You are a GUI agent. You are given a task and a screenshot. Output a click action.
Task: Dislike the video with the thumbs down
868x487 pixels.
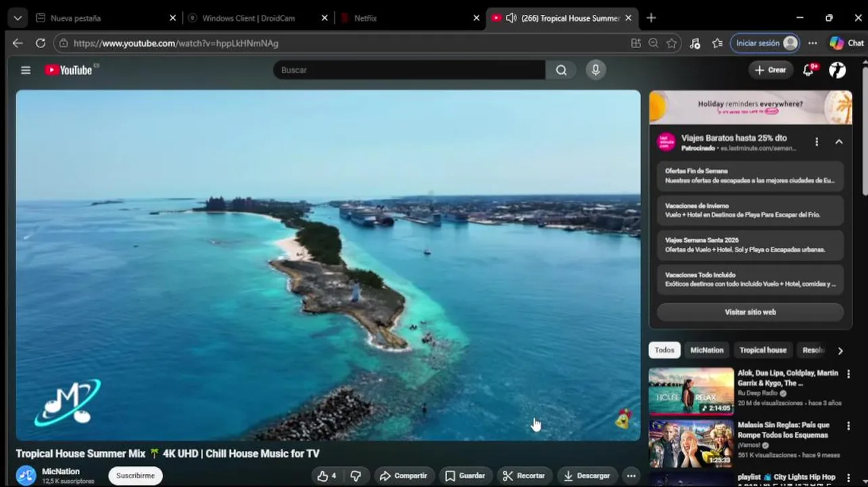pyautogui.click(x=356, y=476)
